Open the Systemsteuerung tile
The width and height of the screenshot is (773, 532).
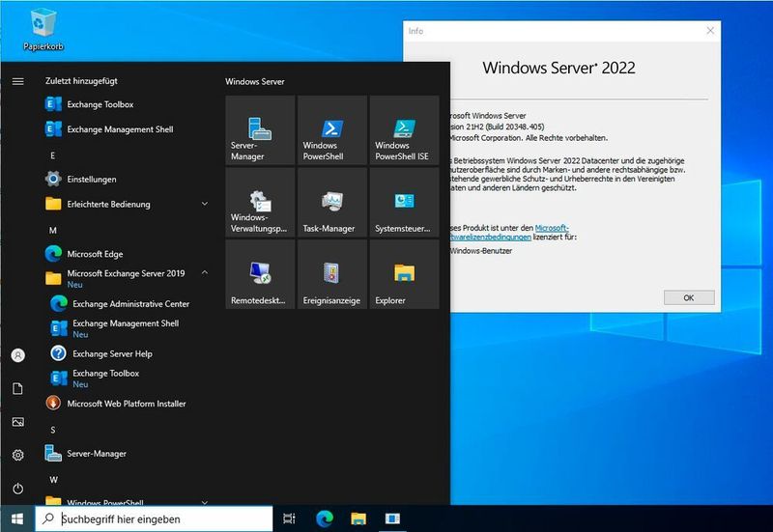[404, 203]
